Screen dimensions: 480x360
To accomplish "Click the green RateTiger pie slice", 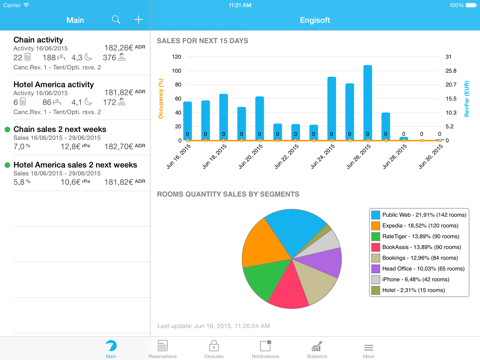I will [267, 277].
